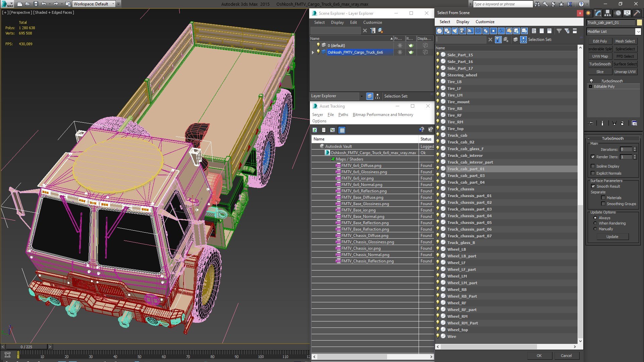Click the binoculars search icon
Image resolution: width=644 pixels, height=362 pixels.
tap(537, 4)
